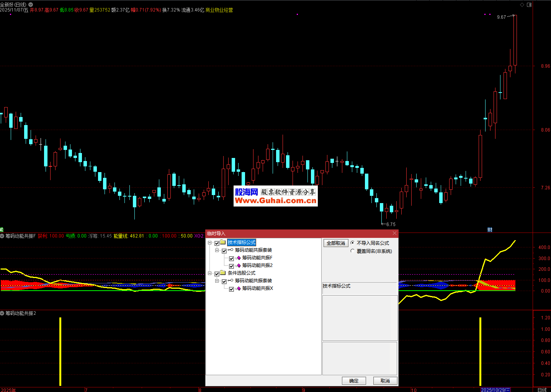Collapse 筹码动能共振套装 under 条件选股公式
Screen dimensions: 551x392
pyautogui.click(x=217, y=281)
